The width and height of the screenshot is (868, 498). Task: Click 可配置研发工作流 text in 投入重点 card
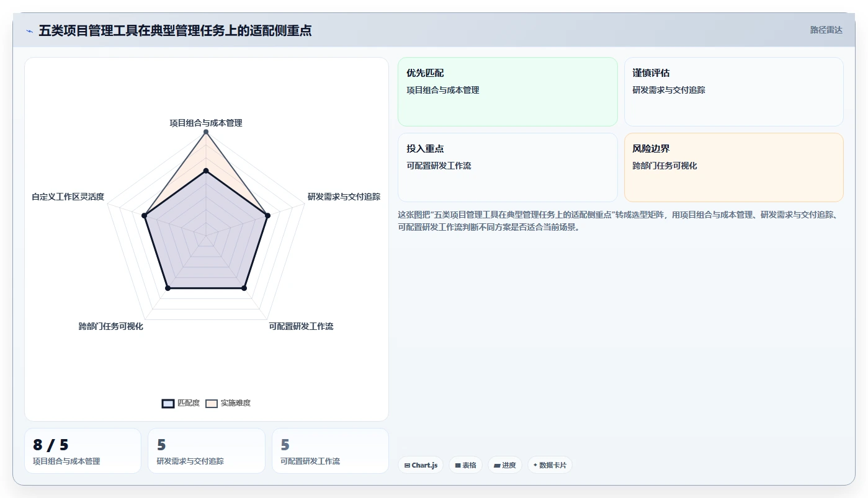tap(439, 166)
